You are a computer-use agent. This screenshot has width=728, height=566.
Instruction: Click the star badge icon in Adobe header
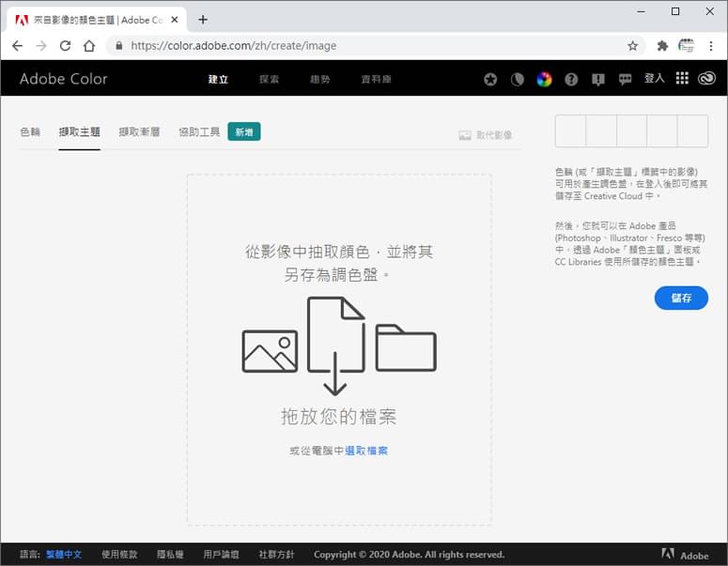click(490, 80)
